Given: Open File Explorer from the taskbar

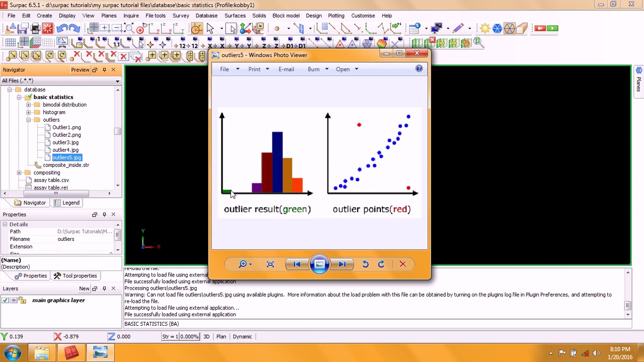Looking at the screenshot, I should point(42,352).
